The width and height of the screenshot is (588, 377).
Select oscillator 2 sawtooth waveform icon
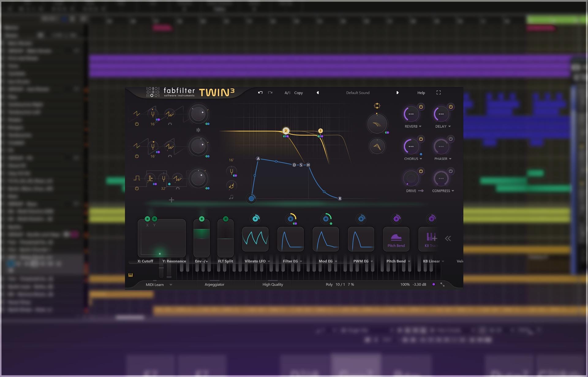137,146
